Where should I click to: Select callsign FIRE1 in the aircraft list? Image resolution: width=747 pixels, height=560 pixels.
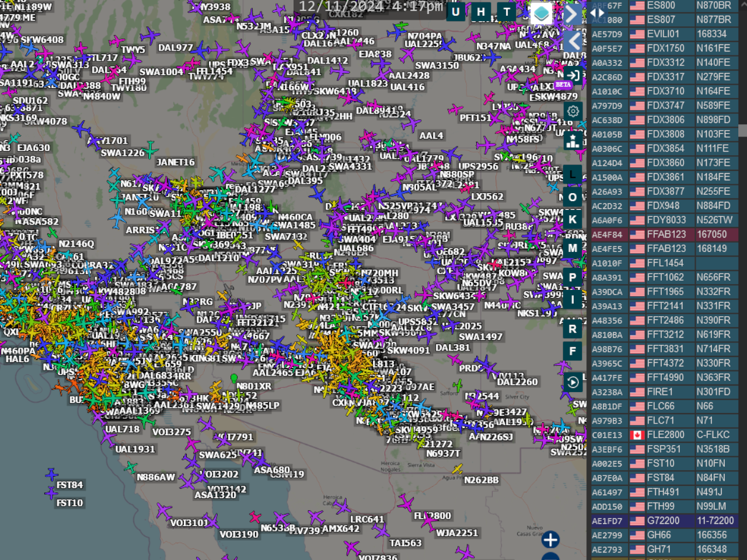point(660,392)
